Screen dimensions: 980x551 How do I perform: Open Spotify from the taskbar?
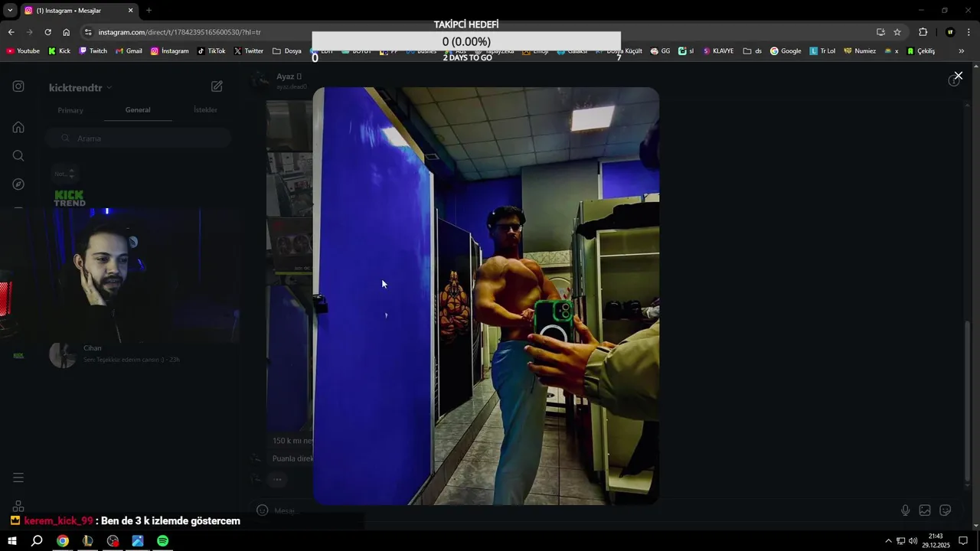coord(162,541)
